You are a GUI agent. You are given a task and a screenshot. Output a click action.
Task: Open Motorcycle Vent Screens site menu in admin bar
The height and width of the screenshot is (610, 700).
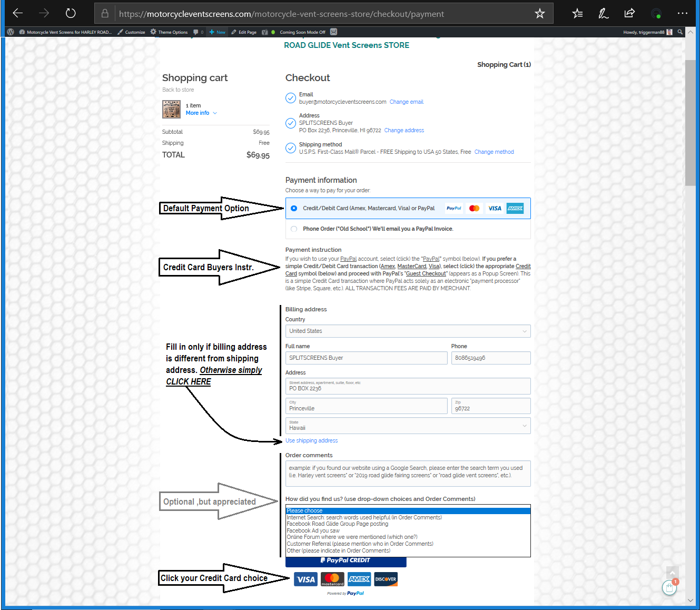66,32
